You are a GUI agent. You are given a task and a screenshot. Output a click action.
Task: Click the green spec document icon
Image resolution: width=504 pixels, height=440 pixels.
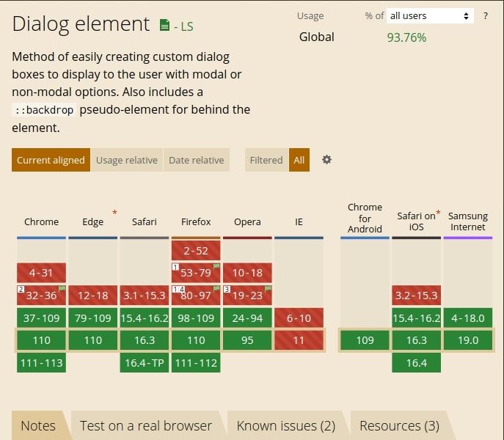pyautogui.click(x=164, y=25)
